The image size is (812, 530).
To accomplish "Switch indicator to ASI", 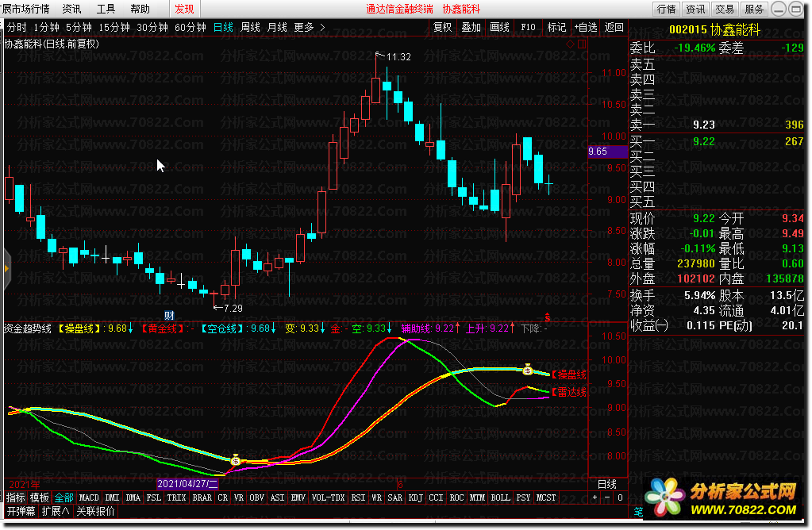I will [278, 497].
